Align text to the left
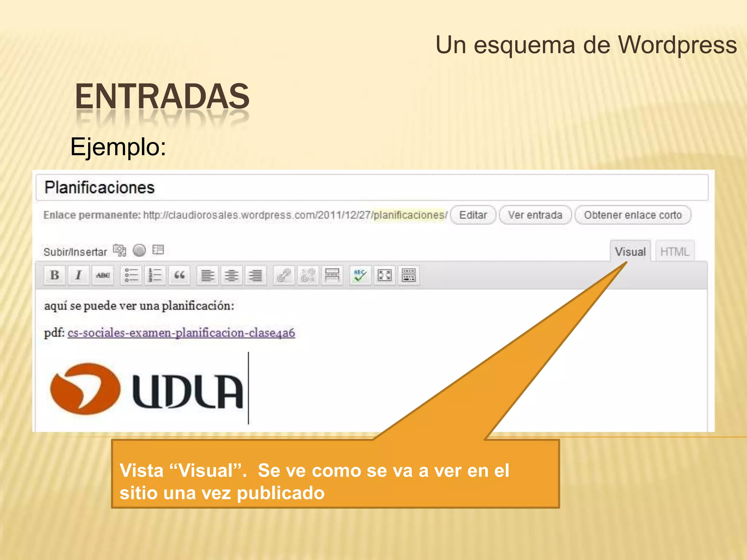 (x=208, y=275)
